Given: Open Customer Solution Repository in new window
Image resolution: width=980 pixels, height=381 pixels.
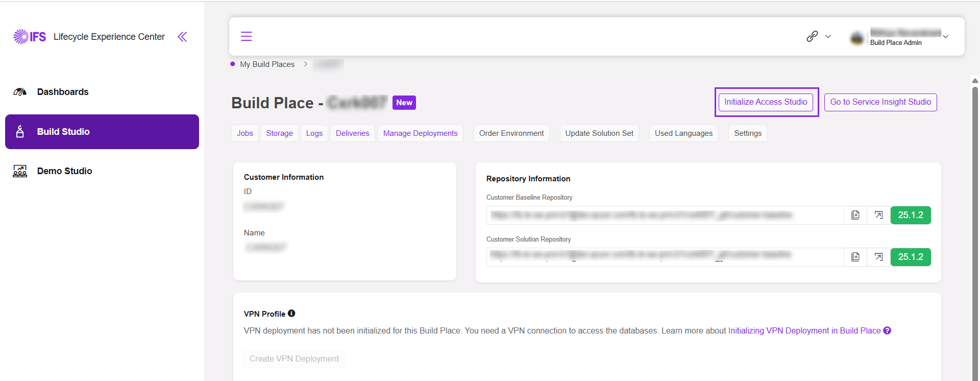Looking at the screenshot, I should [878, 257].
